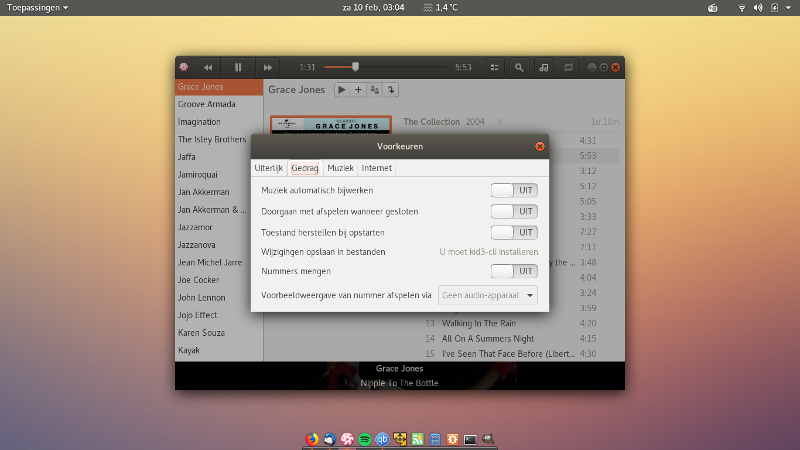Expand The Collection album chevron
Screen dimensions: 800x450
coord(500,122)
